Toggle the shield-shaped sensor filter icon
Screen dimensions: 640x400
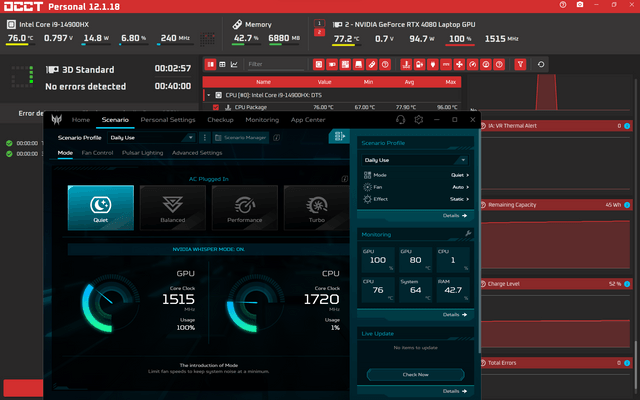(x=432, y=64)
